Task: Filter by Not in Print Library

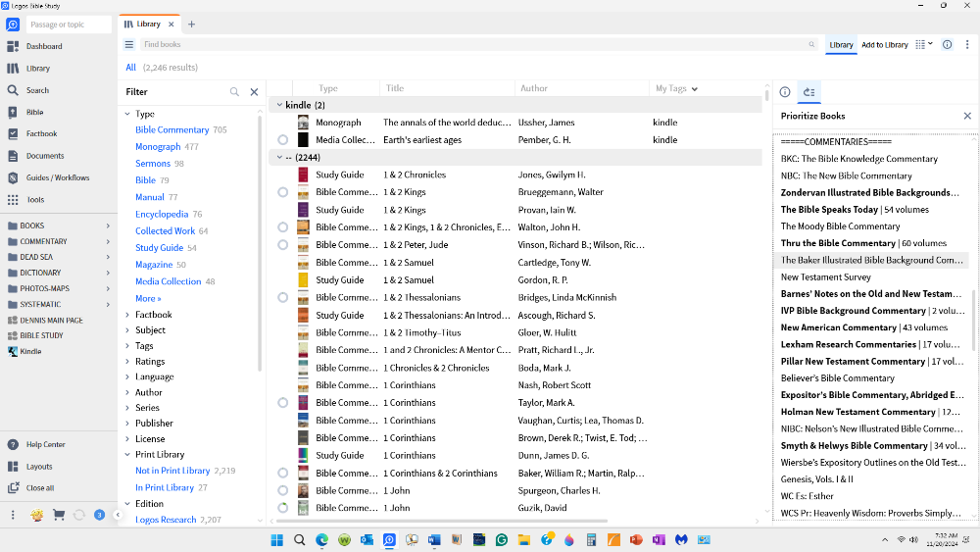Action: point(172,471)
